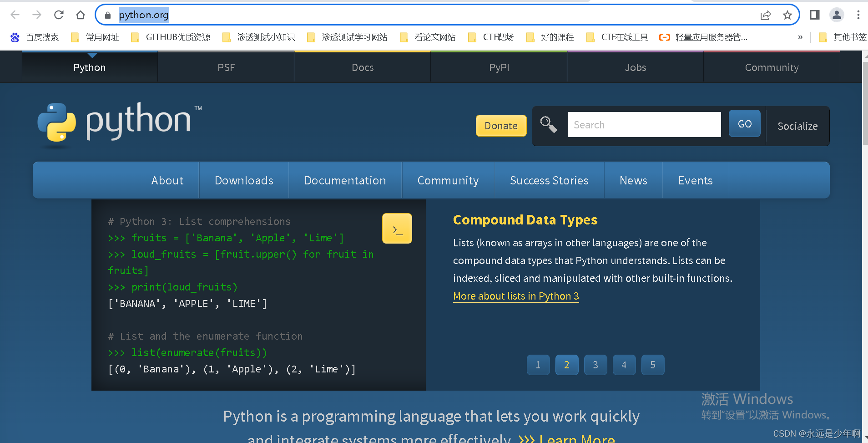Image resolution: width=868 pixels, height=443 pixels.
Task: Switch to the Community top tab
Action: click(x=772, y=67)
